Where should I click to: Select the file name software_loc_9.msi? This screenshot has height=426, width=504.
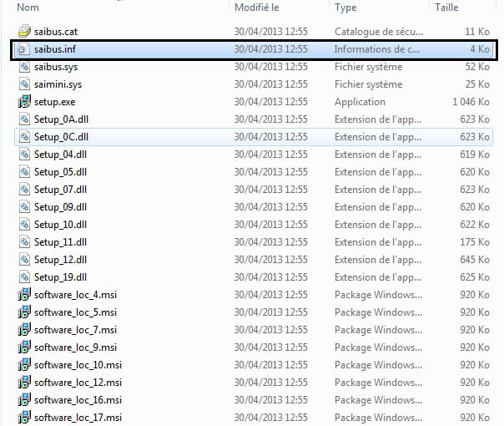click(76, 347)
